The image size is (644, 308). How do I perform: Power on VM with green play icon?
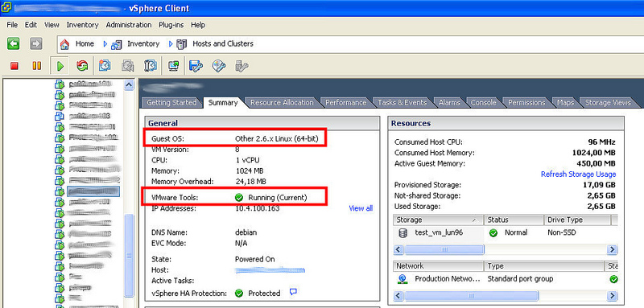60,66
